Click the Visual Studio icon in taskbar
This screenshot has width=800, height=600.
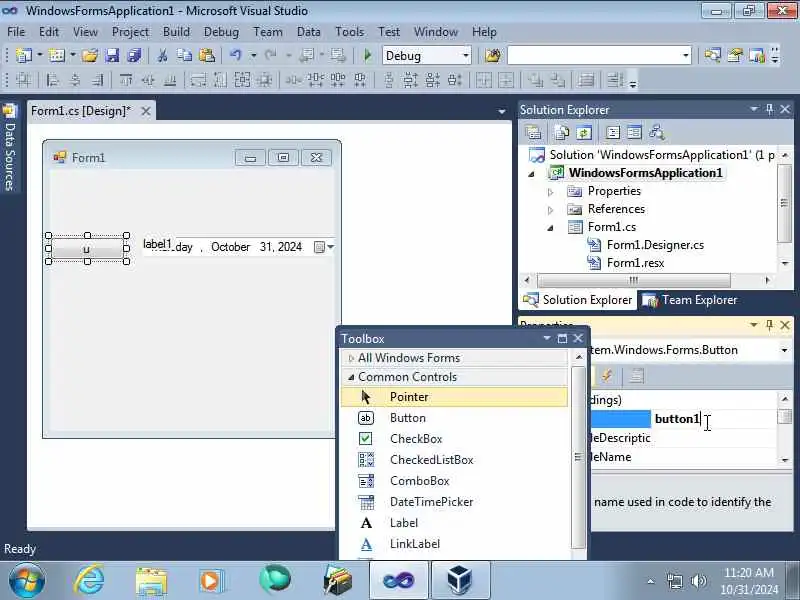398,580
